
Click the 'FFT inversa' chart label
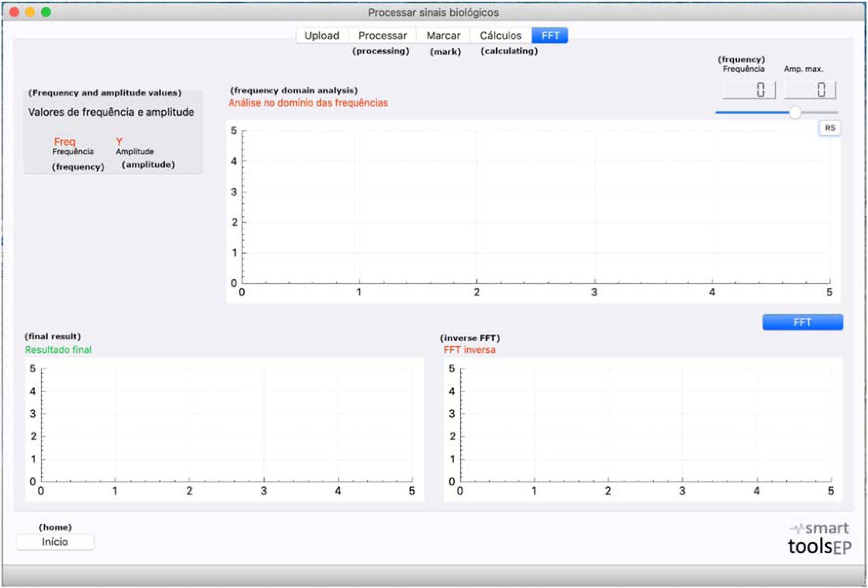pyautogui.click(x=469, y=350)
